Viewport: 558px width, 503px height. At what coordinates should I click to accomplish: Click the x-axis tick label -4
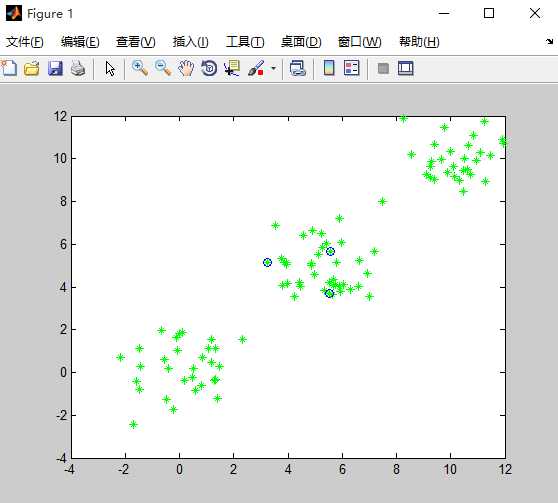click(x=69, y=470)
